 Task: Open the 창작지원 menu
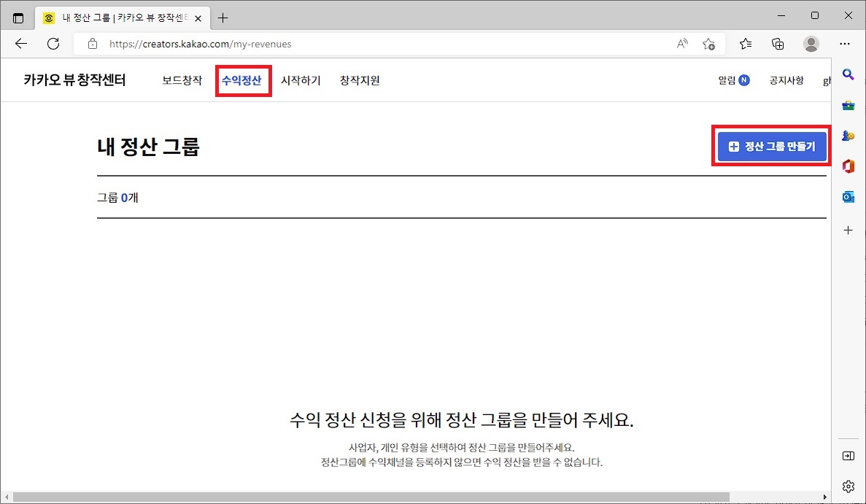360,80
